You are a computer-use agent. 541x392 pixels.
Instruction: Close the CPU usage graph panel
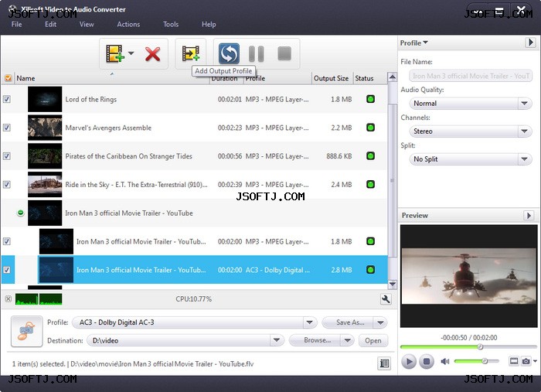9,298
